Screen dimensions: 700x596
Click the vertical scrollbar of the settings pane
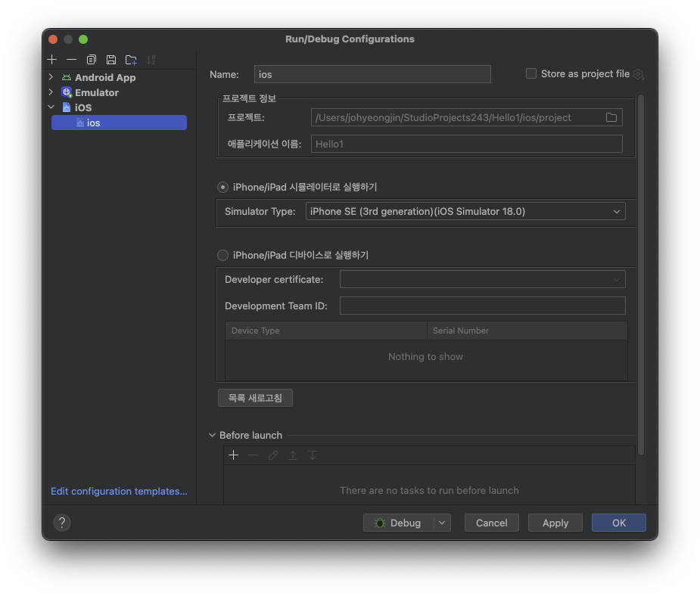point(641,275)
